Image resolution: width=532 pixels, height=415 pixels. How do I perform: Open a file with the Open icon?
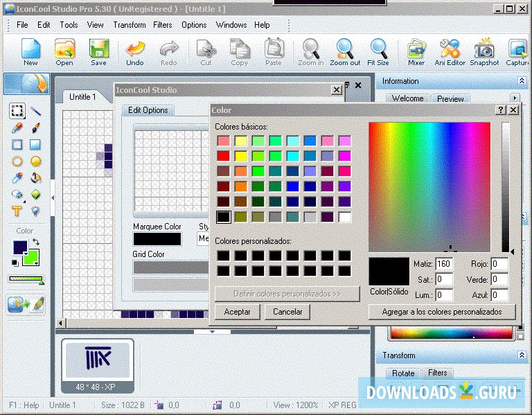[x=64, y=51]
